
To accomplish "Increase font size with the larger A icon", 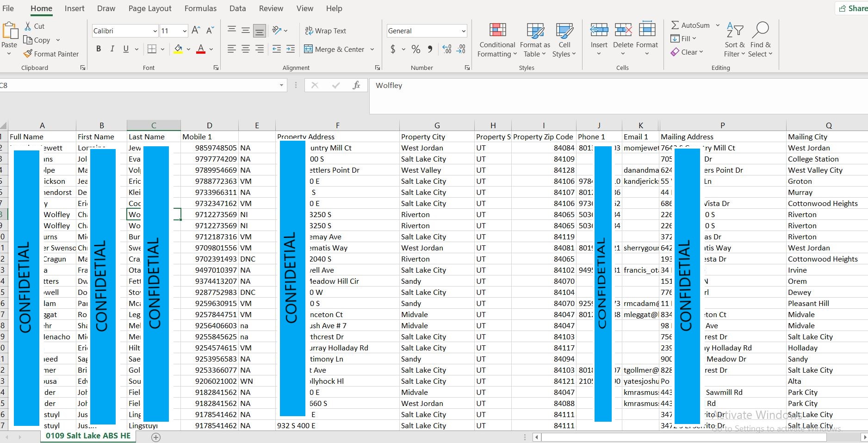I will (x=196, y=31).
